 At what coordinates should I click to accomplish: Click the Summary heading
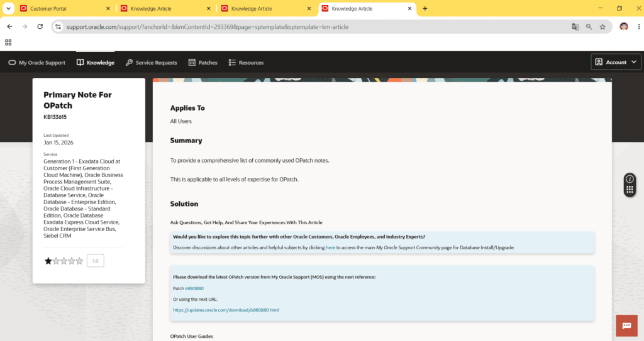pyautogui.click(x=186, y=140)
